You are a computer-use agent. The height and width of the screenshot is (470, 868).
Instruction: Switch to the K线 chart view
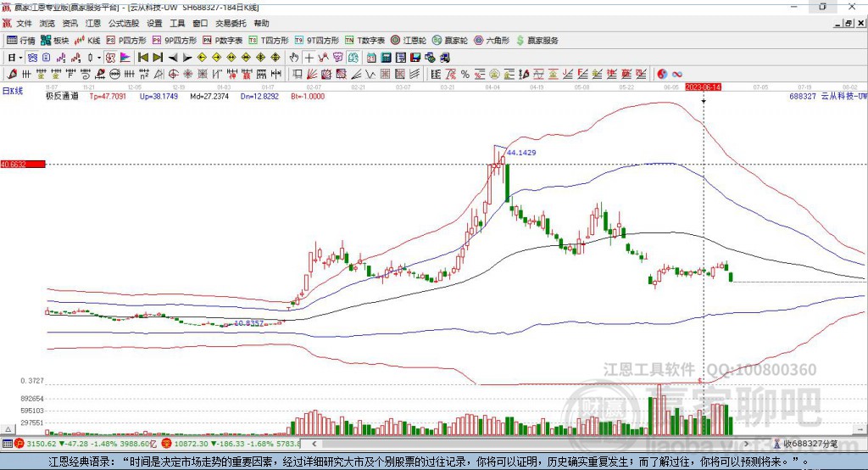click(x=88, y=41)
